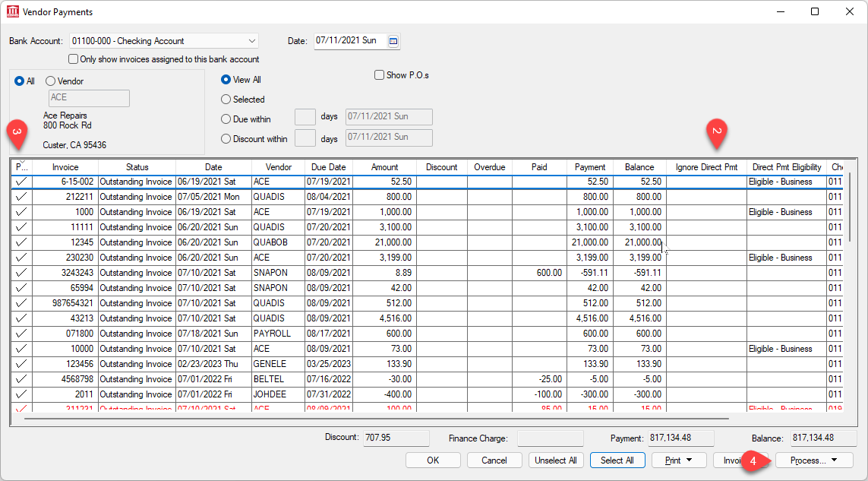Check the "Show P.O.s" checkbox
The image size is (868, 481).
(378, 74)
